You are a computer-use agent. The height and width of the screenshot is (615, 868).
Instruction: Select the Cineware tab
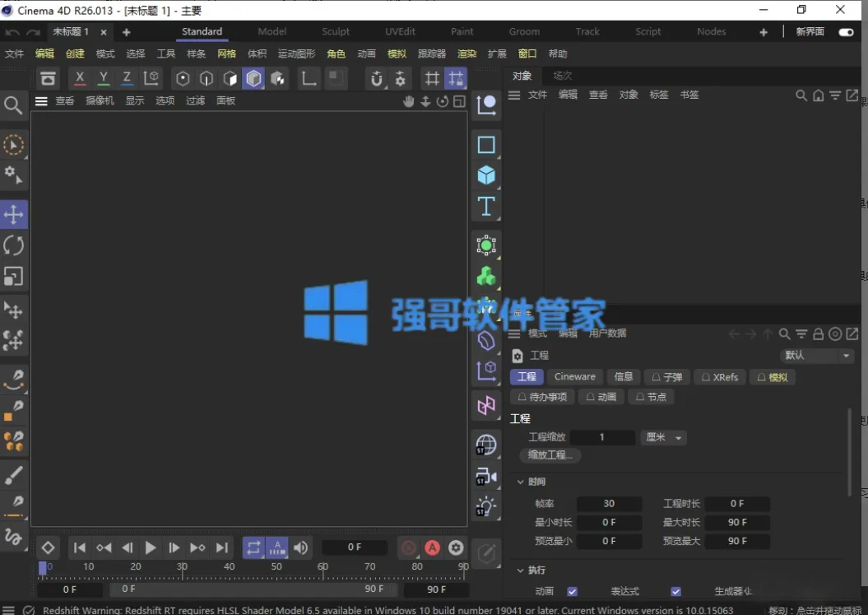pyautogui.click(x=574, y=377)
